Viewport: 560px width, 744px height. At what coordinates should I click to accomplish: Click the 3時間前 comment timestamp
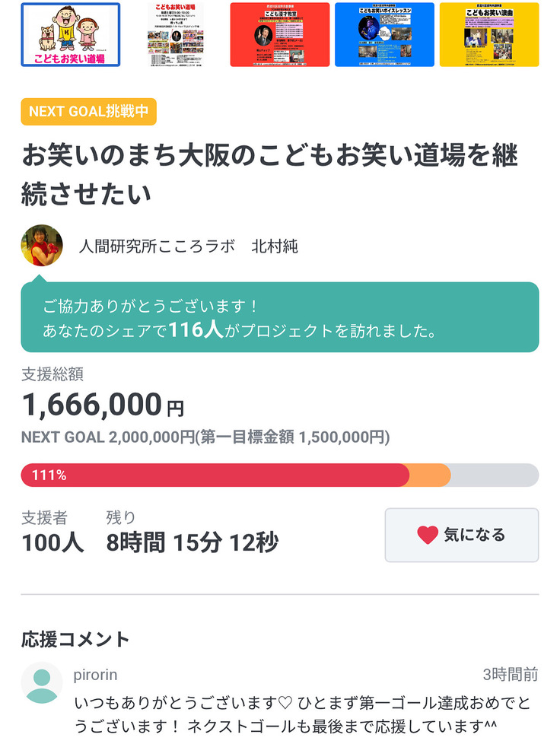[x=510, y=675]
